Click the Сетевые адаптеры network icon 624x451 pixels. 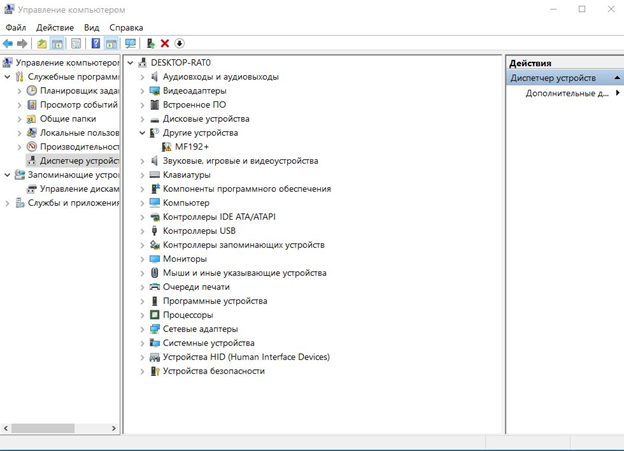(154, 329)
